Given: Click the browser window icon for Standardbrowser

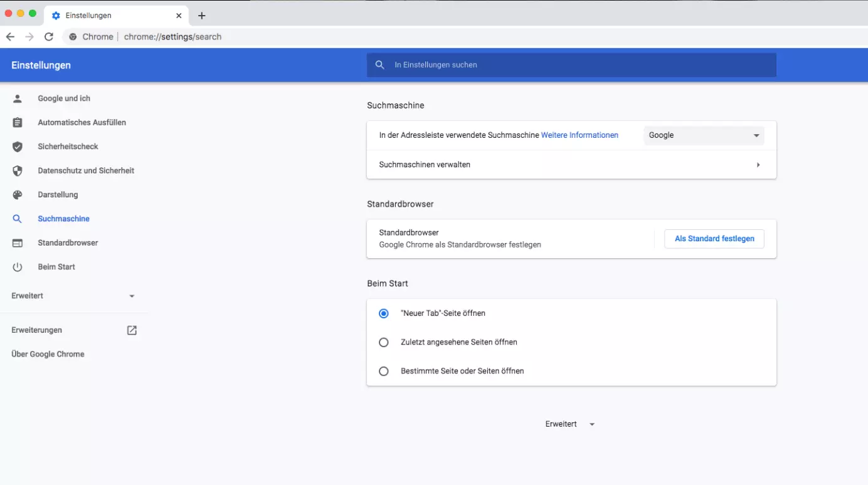Looking at the screenshot, I should [18, 243].
